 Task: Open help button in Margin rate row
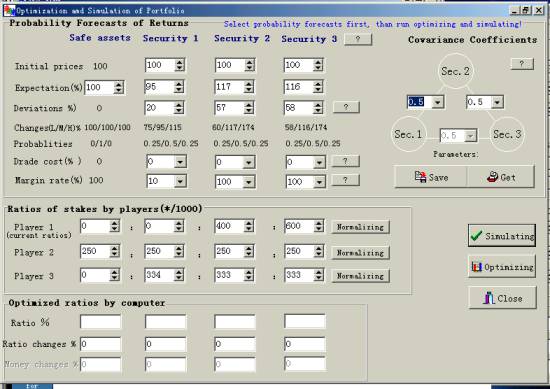(346, 180)
